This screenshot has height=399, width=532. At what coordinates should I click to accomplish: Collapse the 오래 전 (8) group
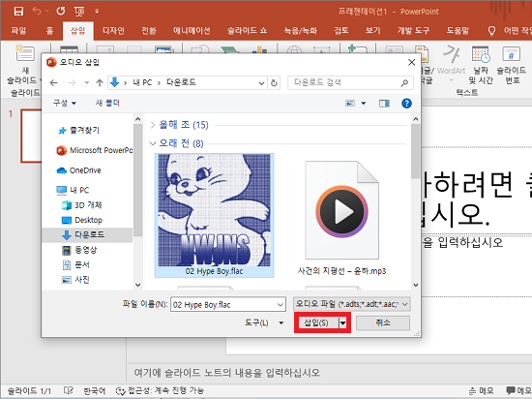[152, 143]
